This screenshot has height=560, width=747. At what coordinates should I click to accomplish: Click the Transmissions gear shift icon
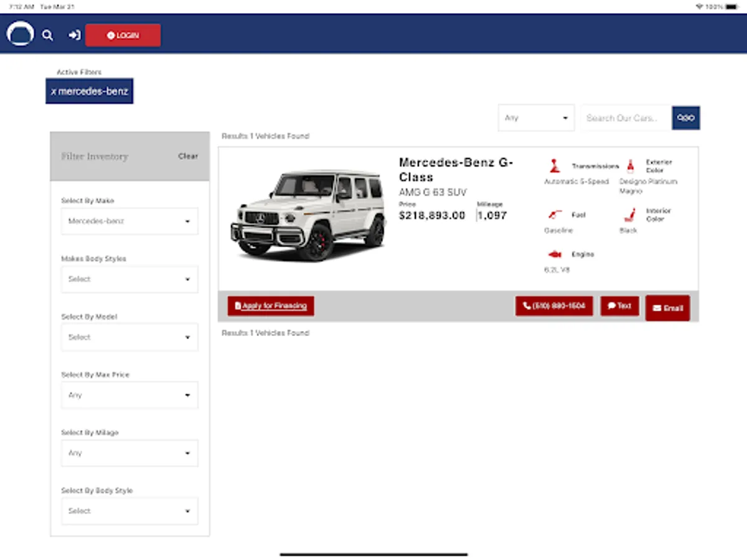pyautogui.click(x=554, y=166)
